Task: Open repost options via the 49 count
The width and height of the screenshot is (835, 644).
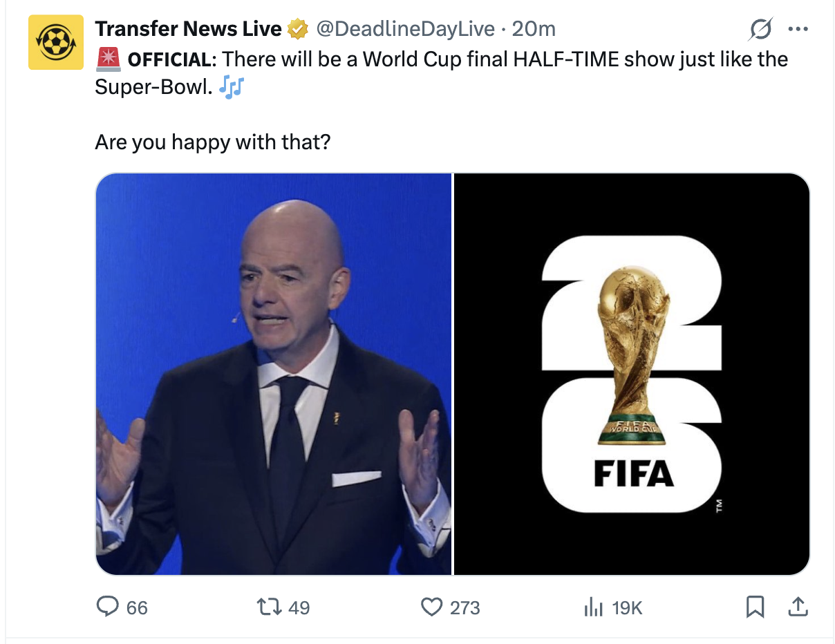Action: 299,608
